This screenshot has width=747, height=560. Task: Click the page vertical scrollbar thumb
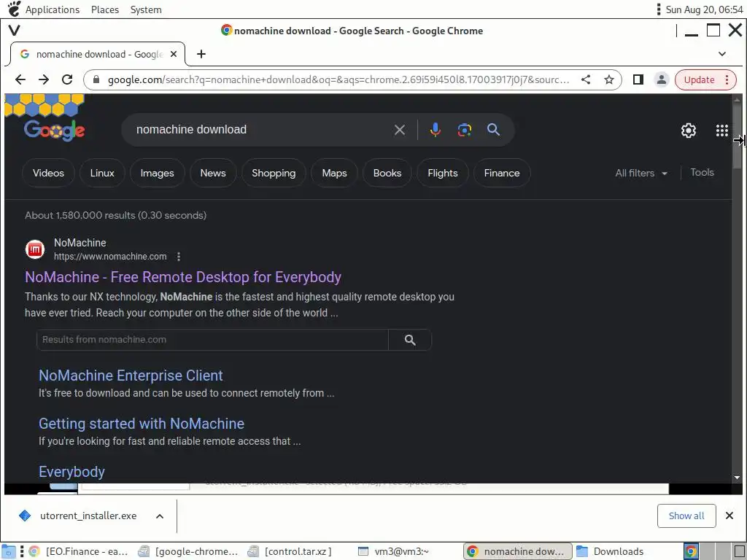737,136
